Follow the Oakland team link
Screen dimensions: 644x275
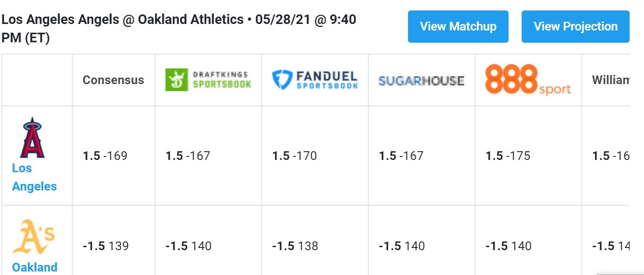coord(35,267)
